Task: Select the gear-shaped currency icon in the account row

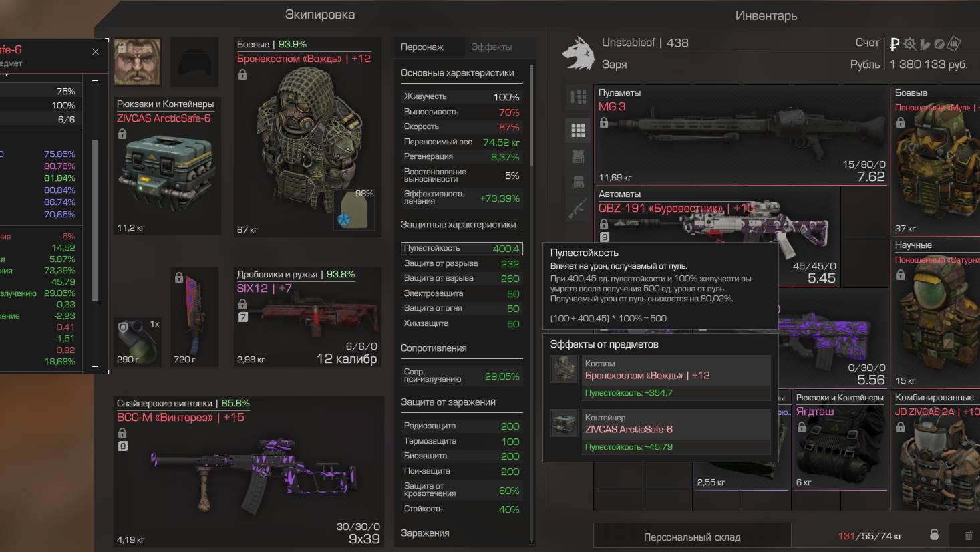Action: tap(909, 44)
